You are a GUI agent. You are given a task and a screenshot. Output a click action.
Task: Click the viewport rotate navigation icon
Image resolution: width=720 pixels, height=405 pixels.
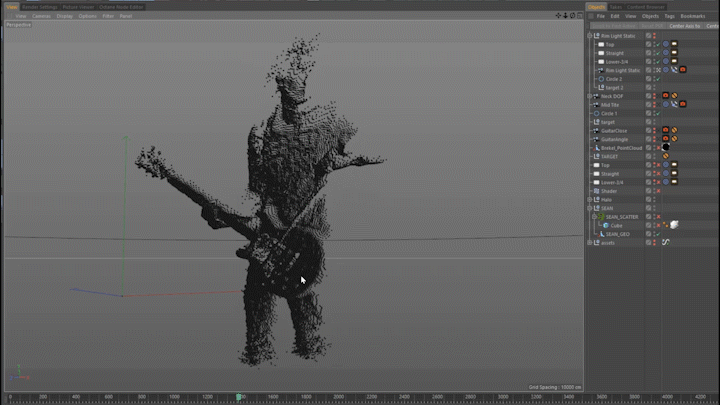click(x=572, y=16)
